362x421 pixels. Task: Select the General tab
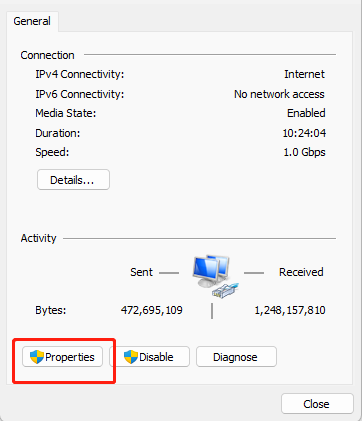click(32, 21)
